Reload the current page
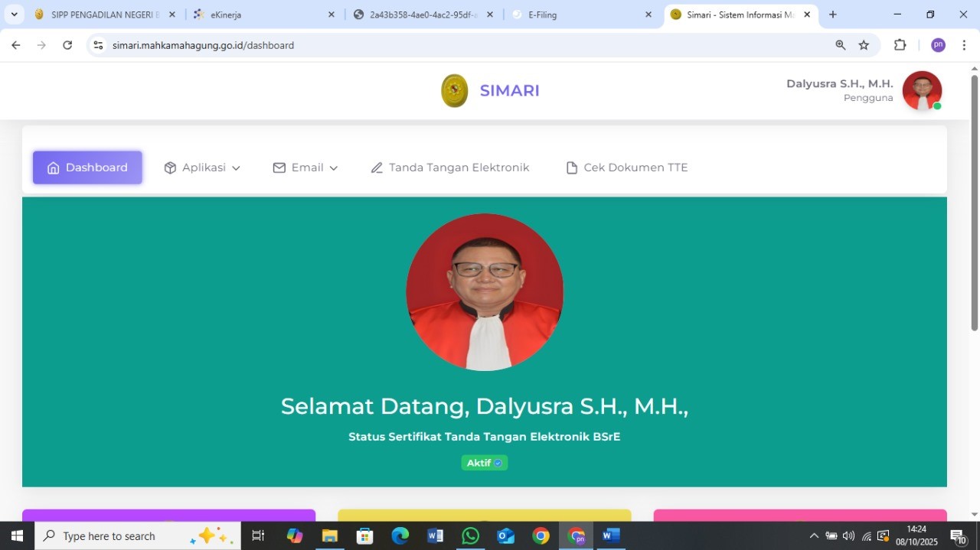Viewport: 980px width, 550px height. click(67, 45)
